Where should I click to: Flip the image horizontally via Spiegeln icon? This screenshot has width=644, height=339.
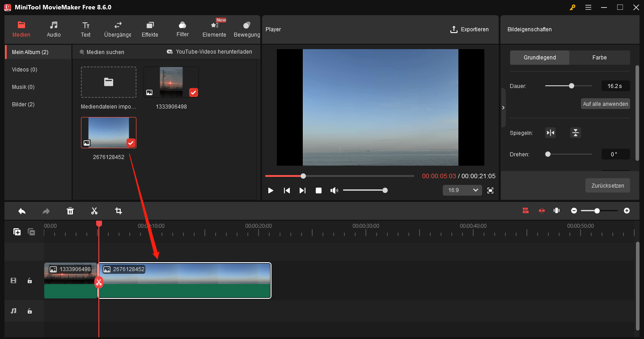(x=550, y=133)
